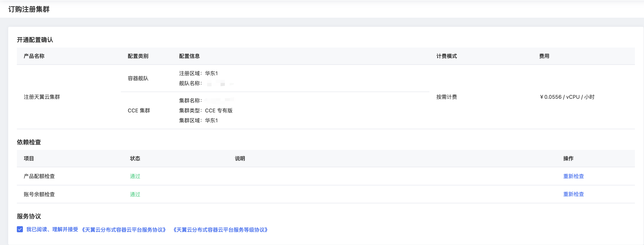Click the 产品名称 column header
Screen dimensions: 644x245
(x=34, y=56)
